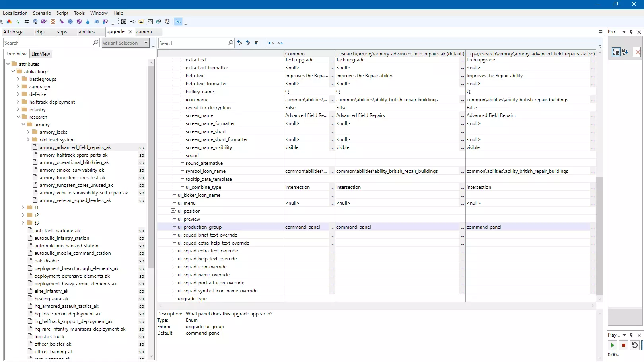Expand the ui_position tree node
Image resolution: width=644 pixels, height=362 pixels.
(x=173, y=211)
